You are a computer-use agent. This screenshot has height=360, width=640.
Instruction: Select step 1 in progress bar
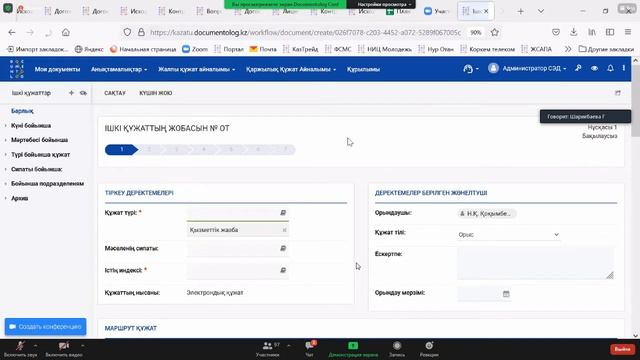click(121, 149)
